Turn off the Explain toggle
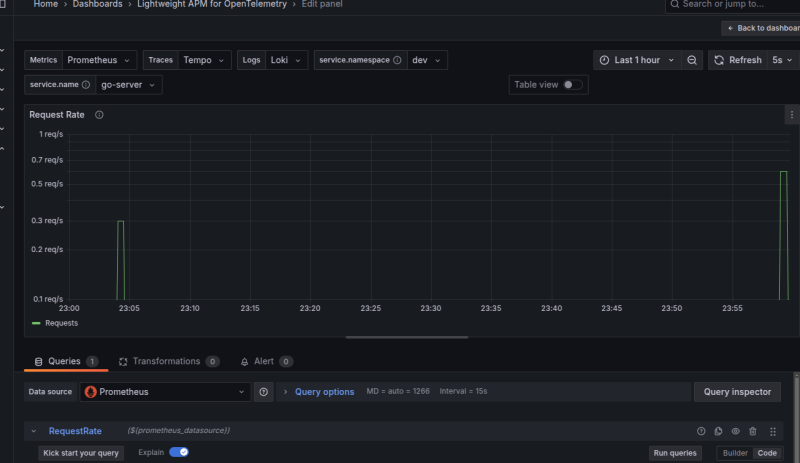Image resolution: width=800 pixels, height=463 pixels. pyautogui.click(x=179, y=453)
